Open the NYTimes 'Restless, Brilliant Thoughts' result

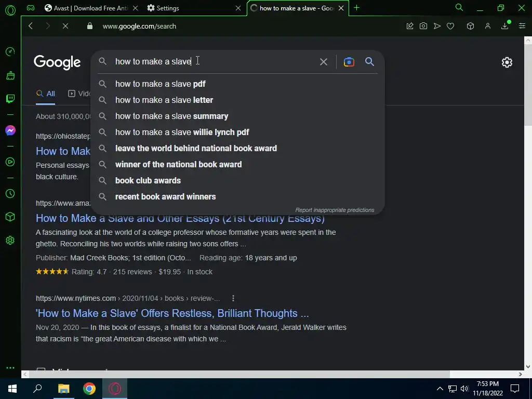pyautogui.click(x=172, y=313)
